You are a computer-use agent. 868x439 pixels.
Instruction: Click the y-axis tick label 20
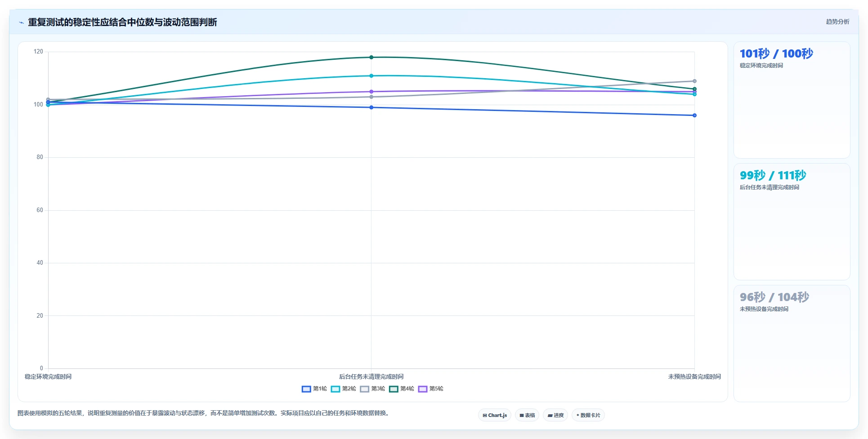(x=40, y=316)
